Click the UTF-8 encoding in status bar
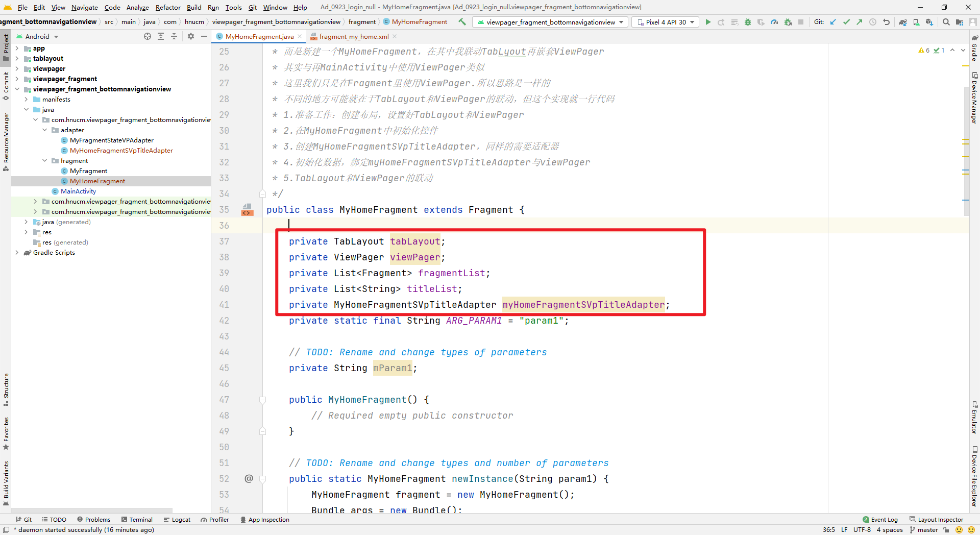Screen dimensions: 980x535 [862, 529]
